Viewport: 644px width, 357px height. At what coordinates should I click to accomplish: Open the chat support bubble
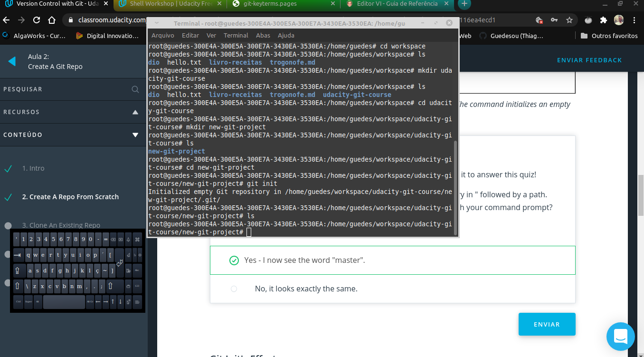[621, 337]
